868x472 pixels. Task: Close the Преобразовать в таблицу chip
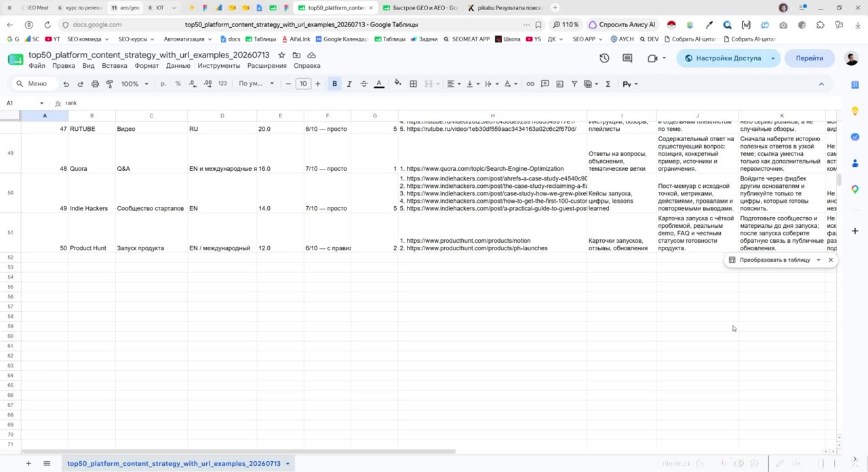pos(831,260)
